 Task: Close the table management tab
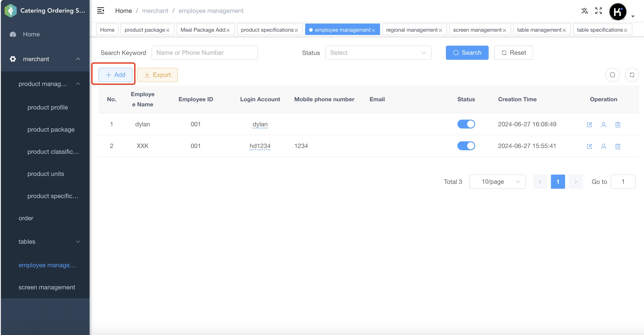(x=564, y=30)
